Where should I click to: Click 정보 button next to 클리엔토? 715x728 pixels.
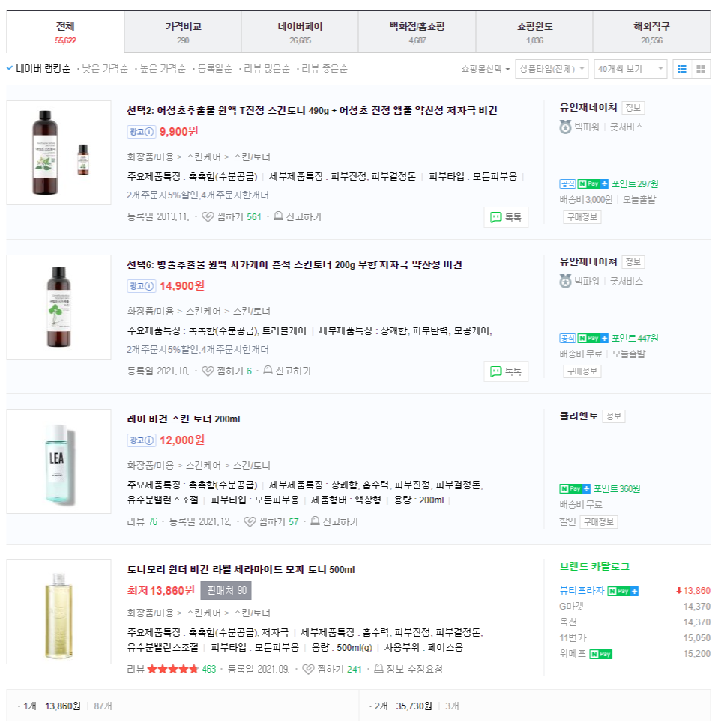pos(614,416)
